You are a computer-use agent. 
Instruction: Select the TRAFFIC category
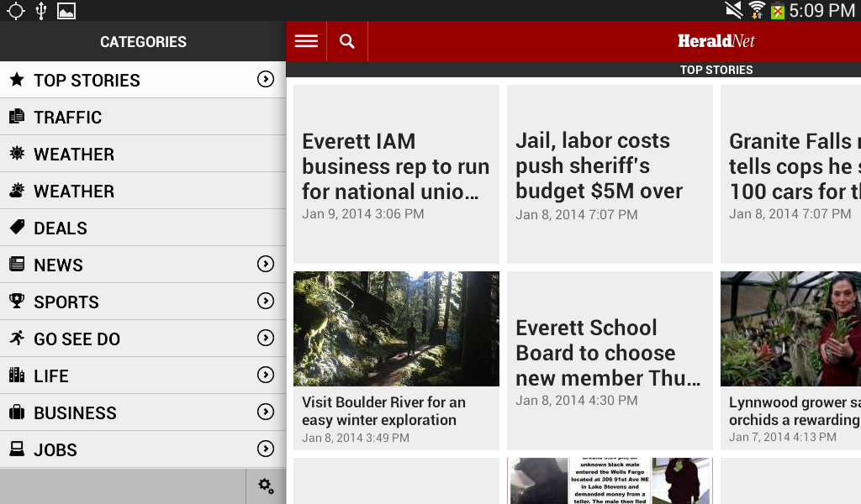143,117
